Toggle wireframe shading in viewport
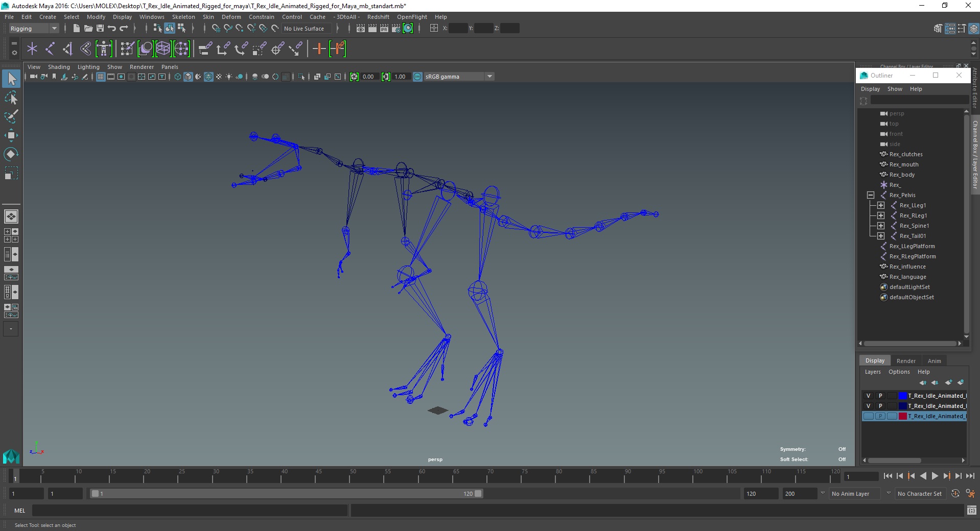Screen dimensions: 980x531 click(x=178, y=77)
